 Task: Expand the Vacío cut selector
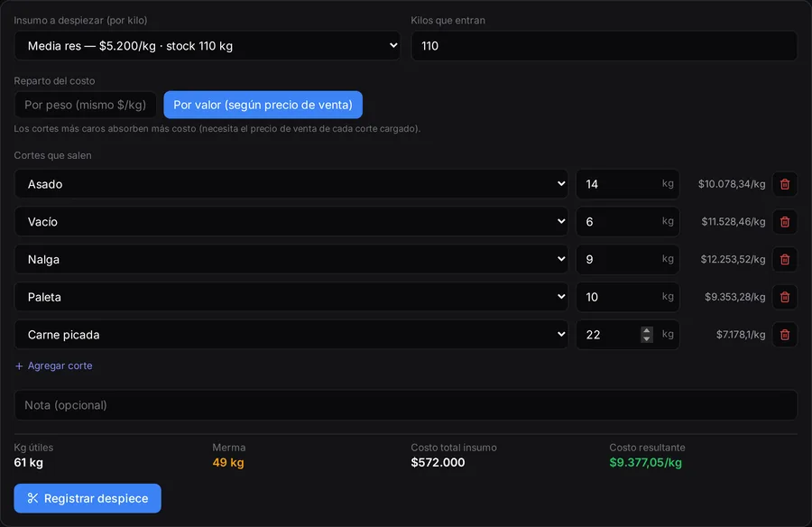coord(291,222)
